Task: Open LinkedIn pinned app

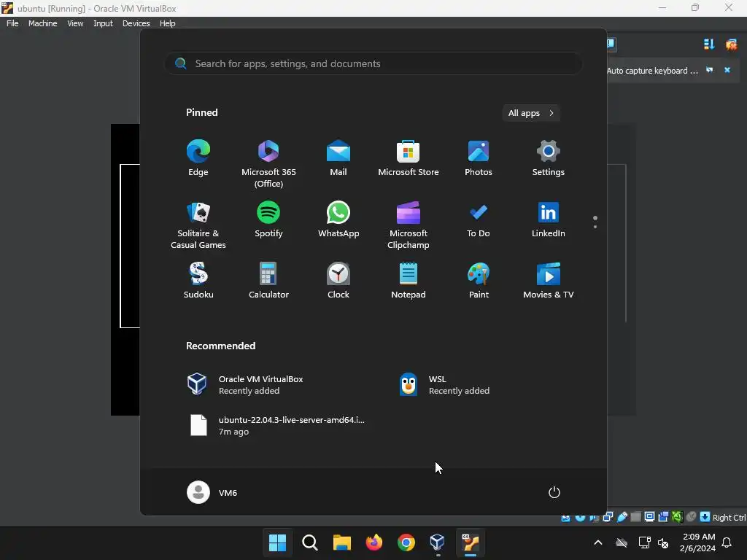Action: [x=549, y=219]
